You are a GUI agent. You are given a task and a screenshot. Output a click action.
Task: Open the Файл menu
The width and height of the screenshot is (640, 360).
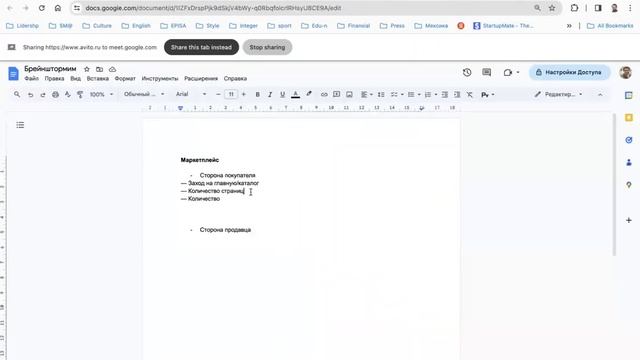pos(31,78)
